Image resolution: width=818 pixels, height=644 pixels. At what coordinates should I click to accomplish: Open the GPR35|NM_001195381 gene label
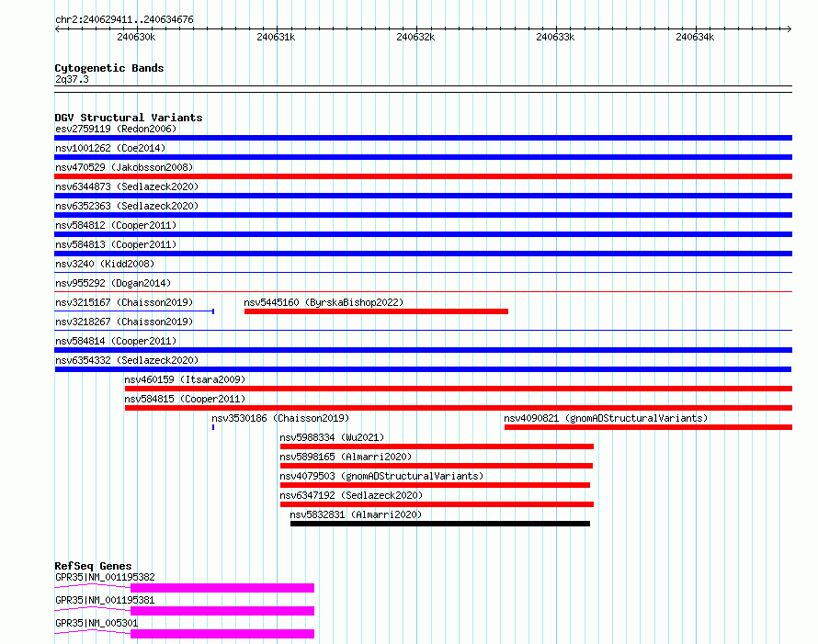105,600
